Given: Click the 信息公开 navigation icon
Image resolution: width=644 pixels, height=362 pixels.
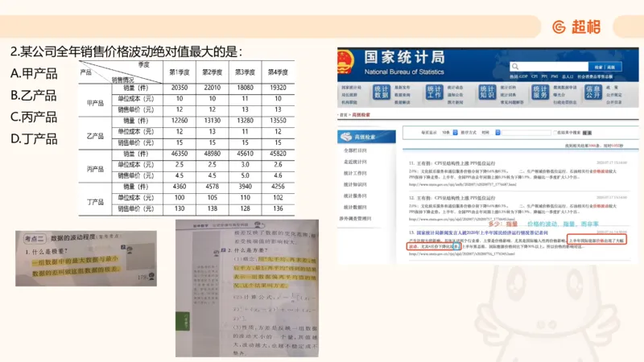Looking at the screenshot, I should (593, 93).
